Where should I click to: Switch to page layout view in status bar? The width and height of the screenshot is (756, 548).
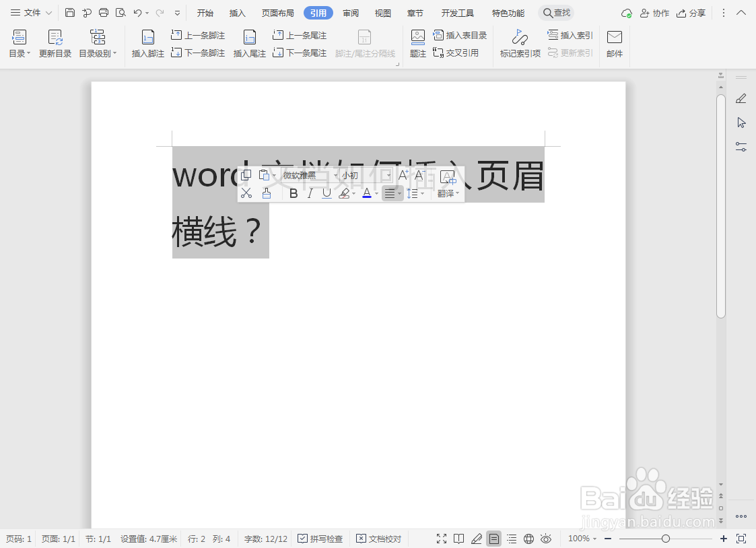click(x=494, y=539)
